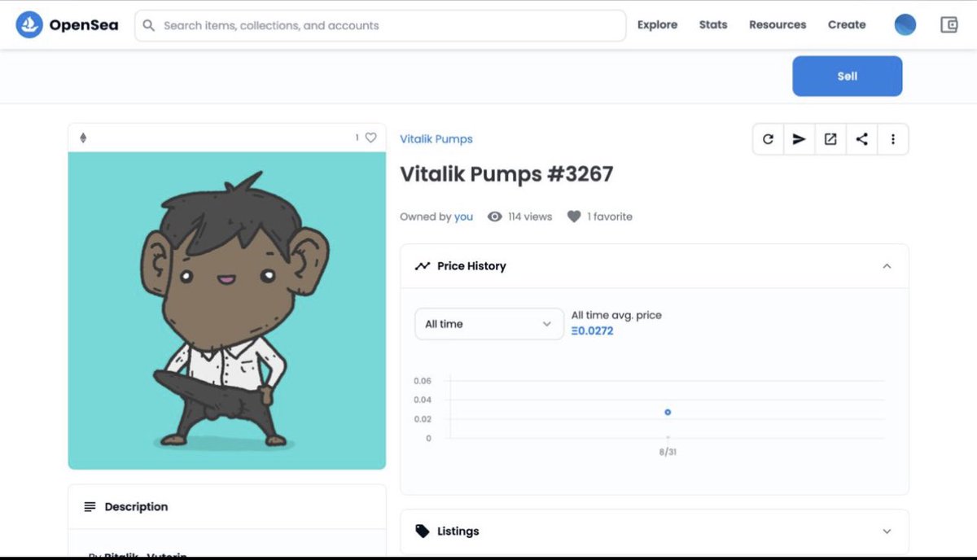The height and width of the screenshot is (560, 977).
Task: Open the Stats menu
Action: (713, 24)
